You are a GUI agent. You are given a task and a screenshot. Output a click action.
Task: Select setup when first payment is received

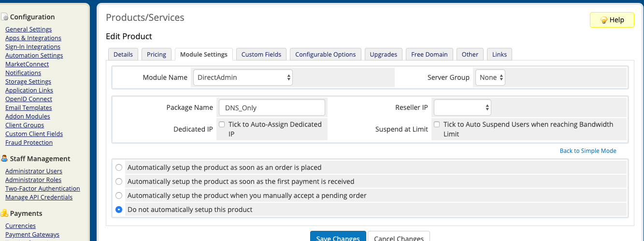pos(119,181)
